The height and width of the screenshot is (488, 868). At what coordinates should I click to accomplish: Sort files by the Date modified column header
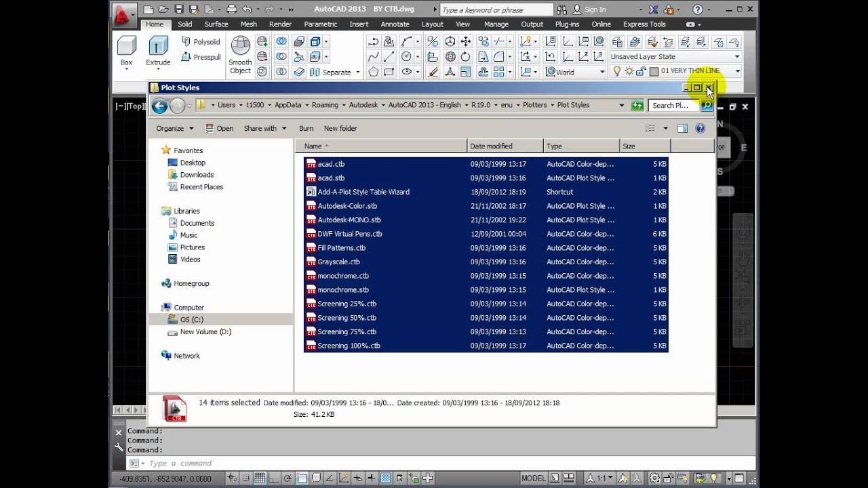point(505,146)
